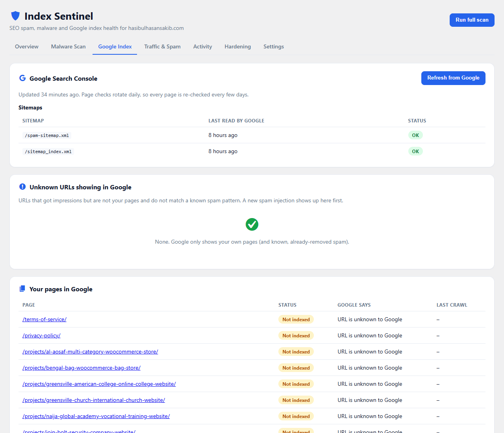Click Not indexed badge for privacy-policy
This screenshot has width=504, height=433.
coord(296,335)
